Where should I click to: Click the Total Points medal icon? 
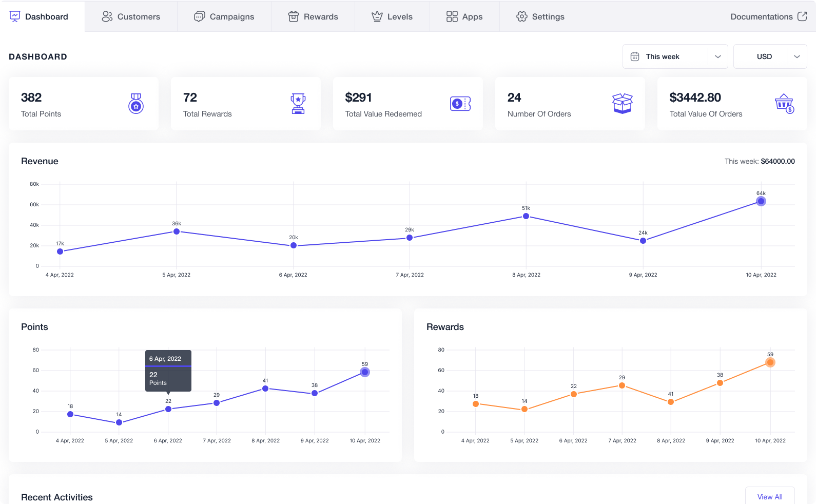(136, 104)
